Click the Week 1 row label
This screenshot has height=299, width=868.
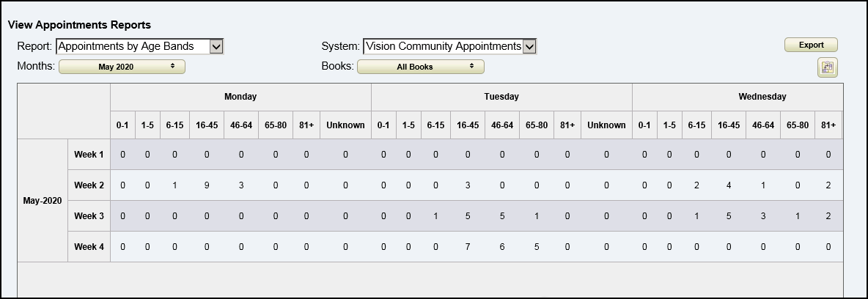click(89, 155)
